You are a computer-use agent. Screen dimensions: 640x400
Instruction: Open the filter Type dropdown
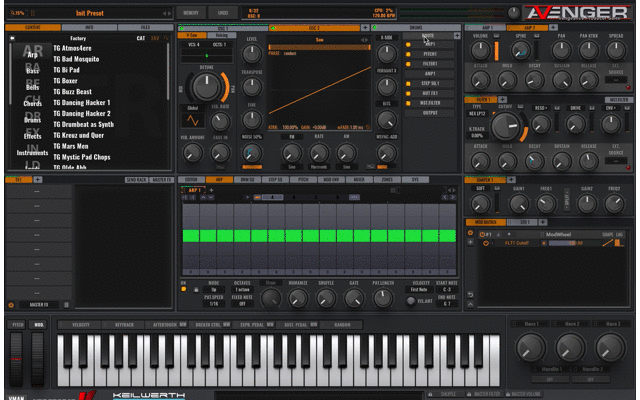(x=477, y=113)
